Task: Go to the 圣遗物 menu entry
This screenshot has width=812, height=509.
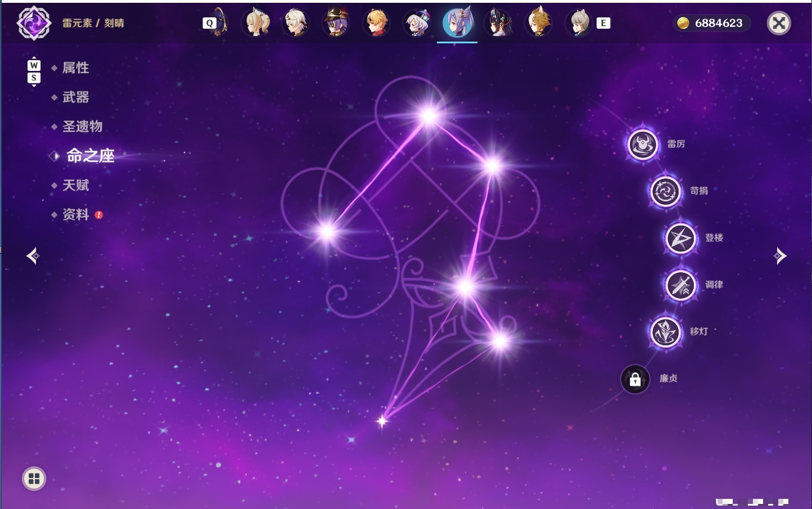Action: click(x=82, y=127)
